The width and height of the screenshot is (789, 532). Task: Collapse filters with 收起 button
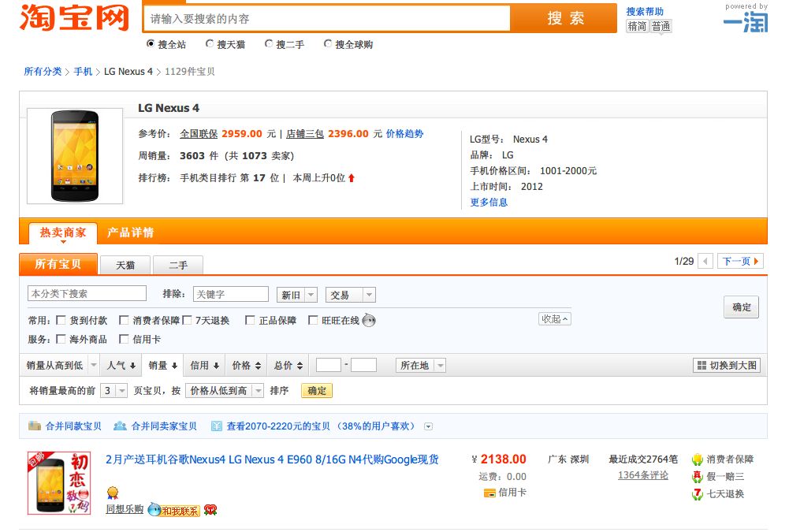click(x=555, y=319)
